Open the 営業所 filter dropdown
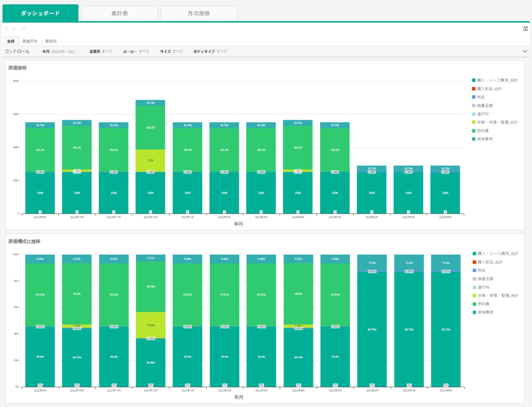 pyautogui.click(x=101, y=52)
